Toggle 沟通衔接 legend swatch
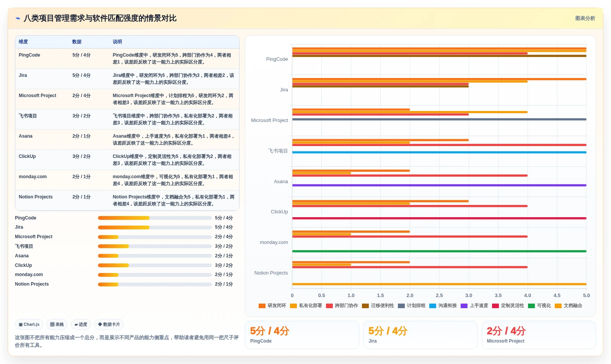 tap(433, 306)
